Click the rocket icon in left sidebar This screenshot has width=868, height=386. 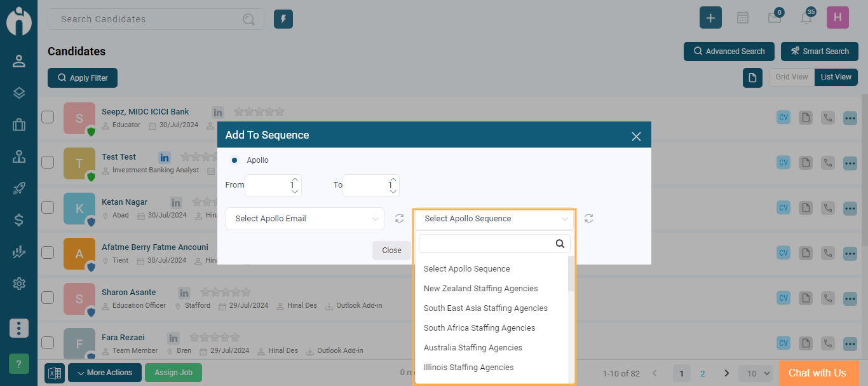point(18,188)
